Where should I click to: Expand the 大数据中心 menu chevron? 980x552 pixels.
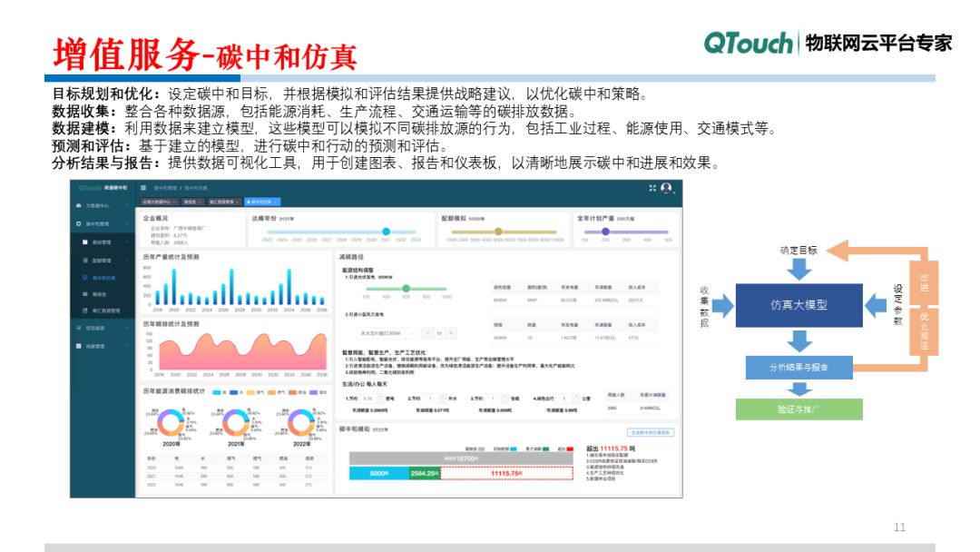pos(126,205)
